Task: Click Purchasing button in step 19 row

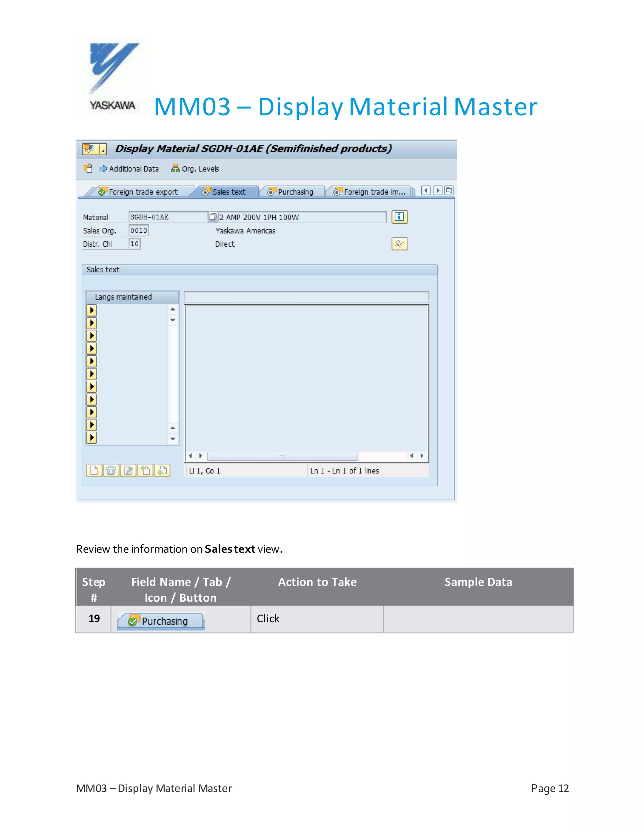Action: pos(161,621)
